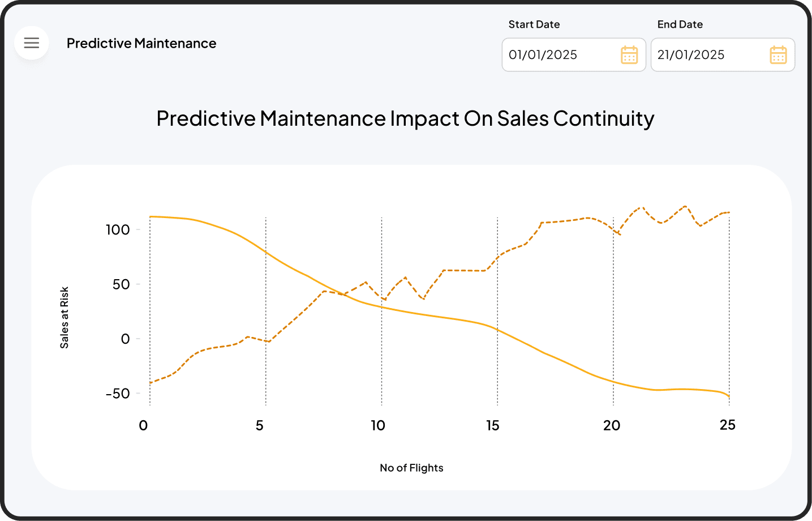Viewport: 812px width, 521px height.
Task: Open the hamburger menu
Action: (32, 43)
